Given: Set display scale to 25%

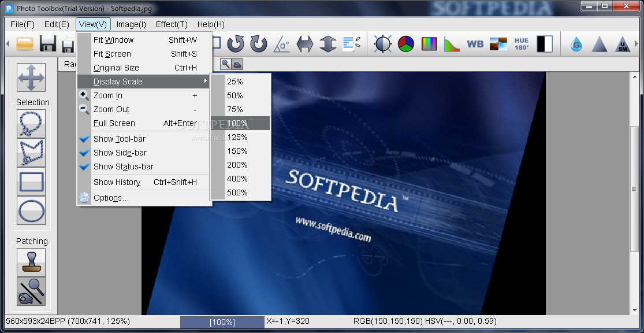Looking at the screenshot, I should tap(240, 82).
